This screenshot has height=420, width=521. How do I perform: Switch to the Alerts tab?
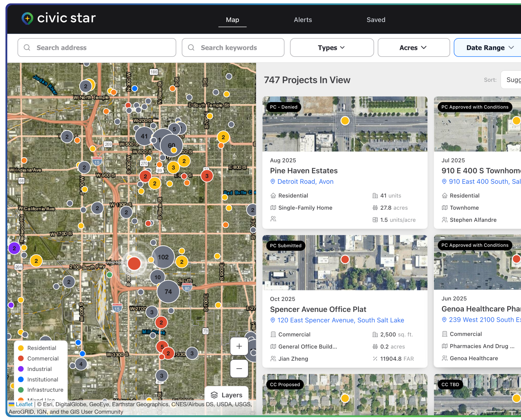click(x=303, y=20)
